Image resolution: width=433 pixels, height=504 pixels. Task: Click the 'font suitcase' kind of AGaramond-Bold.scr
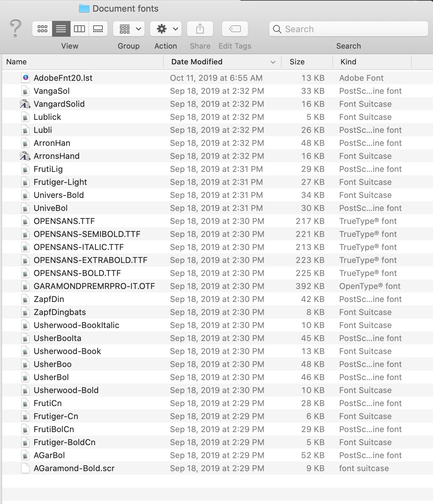364,468
